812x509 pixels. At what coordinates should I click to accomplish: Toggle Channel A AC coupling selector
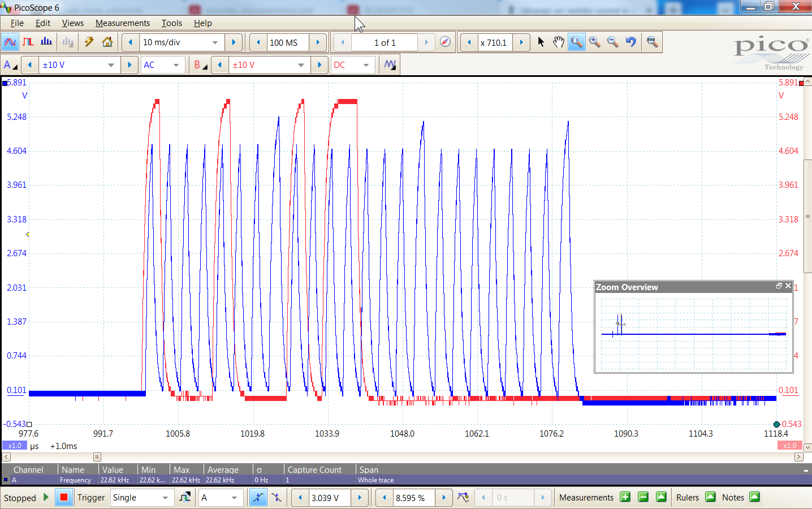coord(163,64)
